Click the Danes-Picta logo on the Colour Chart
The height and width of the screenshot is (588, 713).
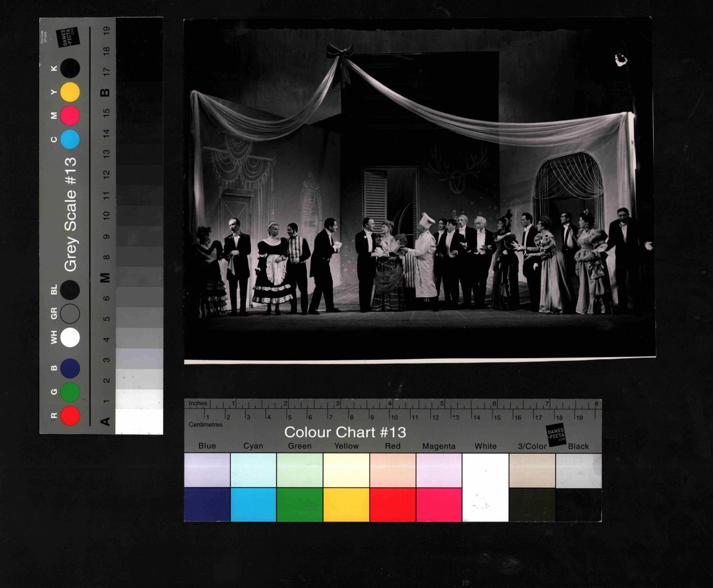(556, 435)
